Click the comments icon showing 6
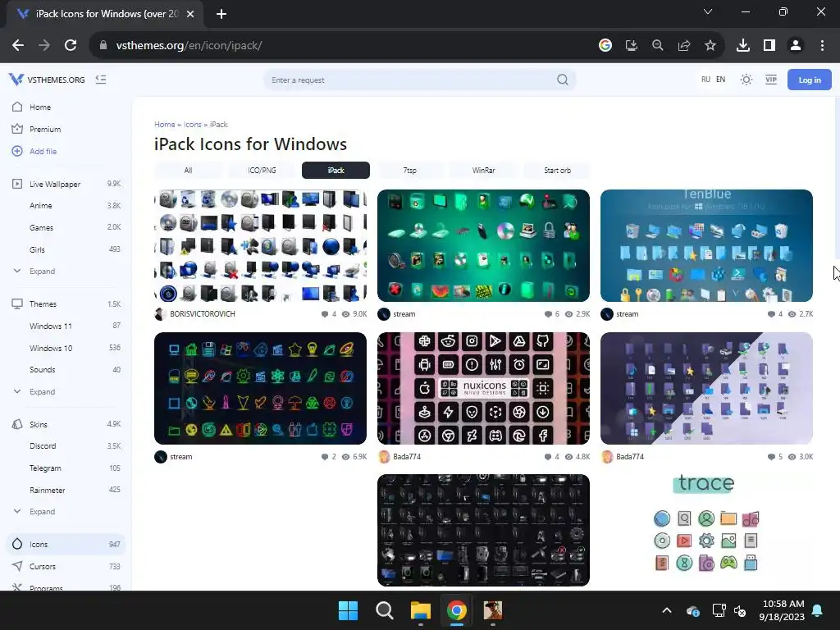 coord(548,314)
